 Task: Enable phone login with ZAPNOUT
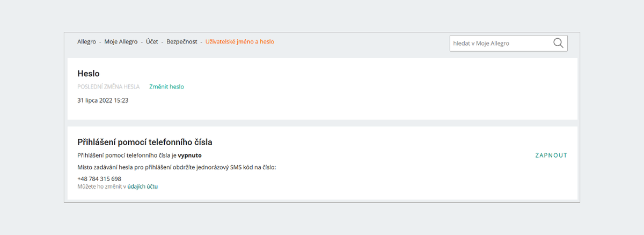(x=551, y=155)
